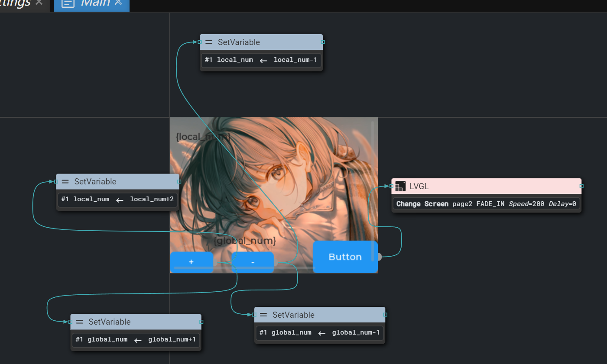Click the input pin of the LVGL node
Viewport: 607px width, 364px height.
point(392,186)
